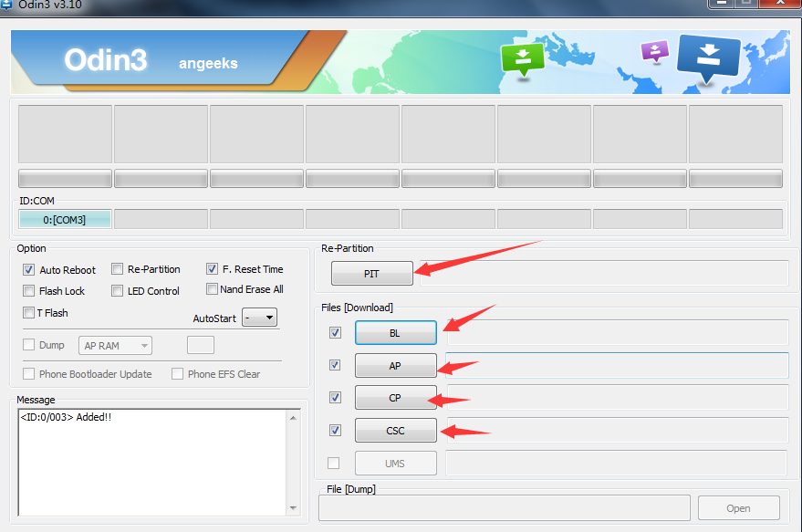Open the AutoStart dropdown
This screenshot has height=532, width=802.
259,318
